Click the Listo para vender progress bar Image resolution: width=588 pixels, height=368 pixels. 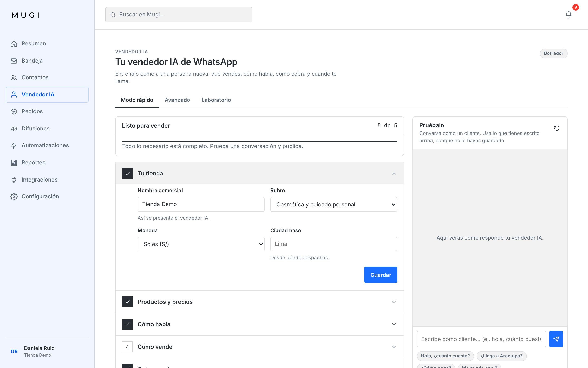tap(259, 141)
